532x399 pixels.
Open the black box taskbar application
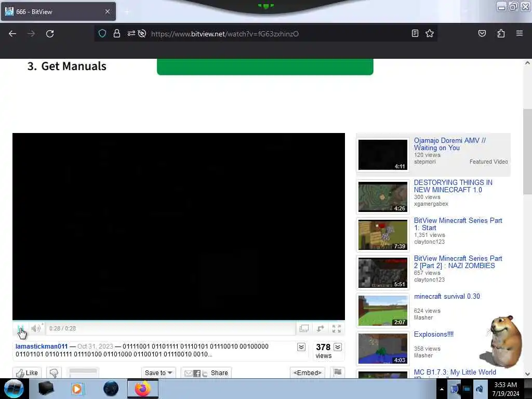click(x=46, y=389)
